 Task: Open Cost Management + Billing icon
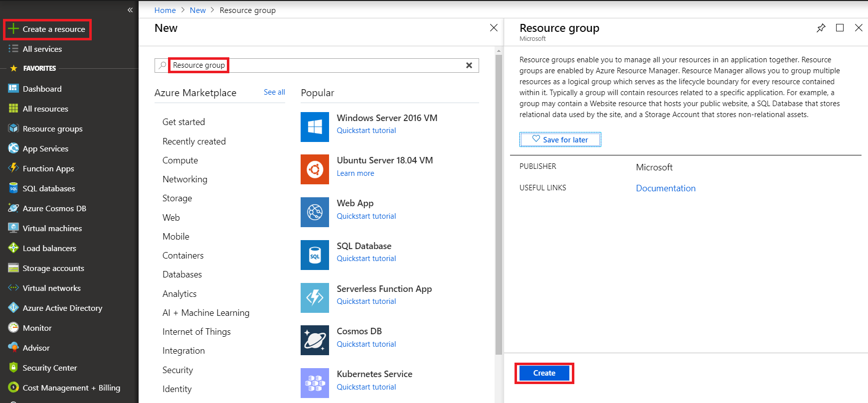[x=13, y=388]
